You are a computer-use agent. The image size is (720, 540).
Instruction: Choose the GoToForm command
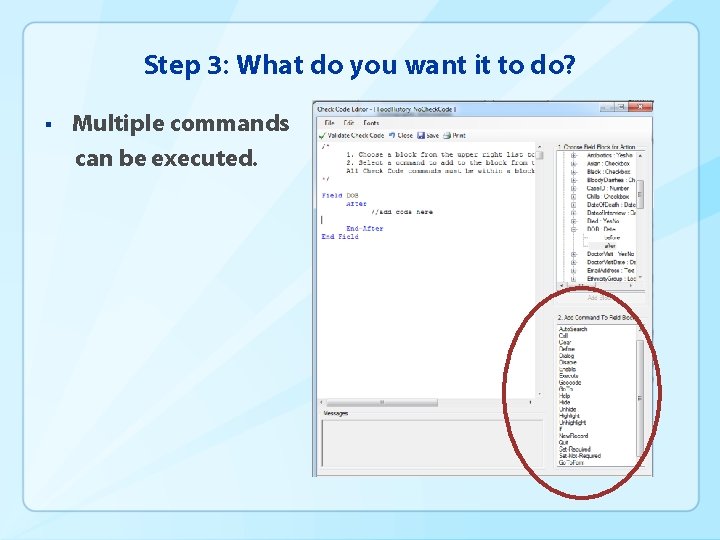tap(571, 463)
